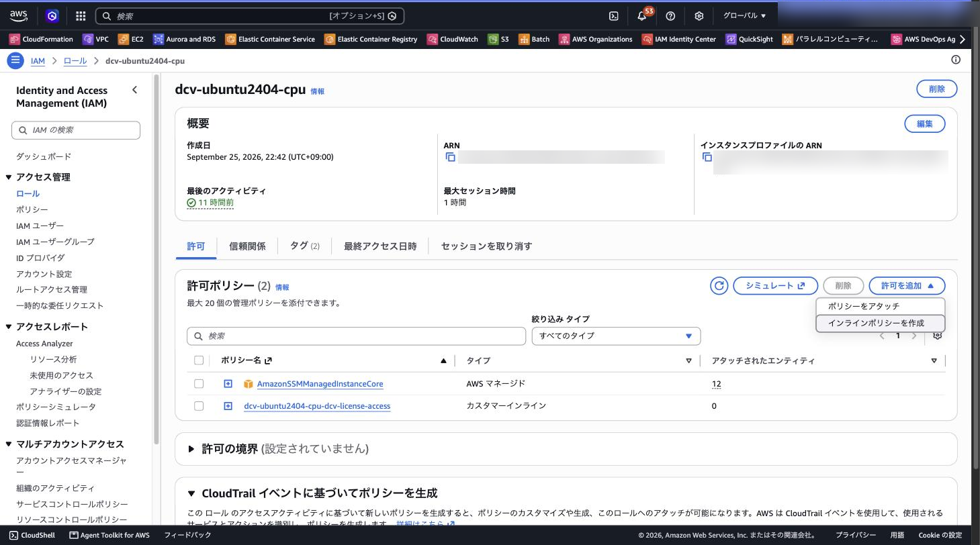Check AmazonSSMManagedInstanceCore policy checkbox

pos(199,384)
